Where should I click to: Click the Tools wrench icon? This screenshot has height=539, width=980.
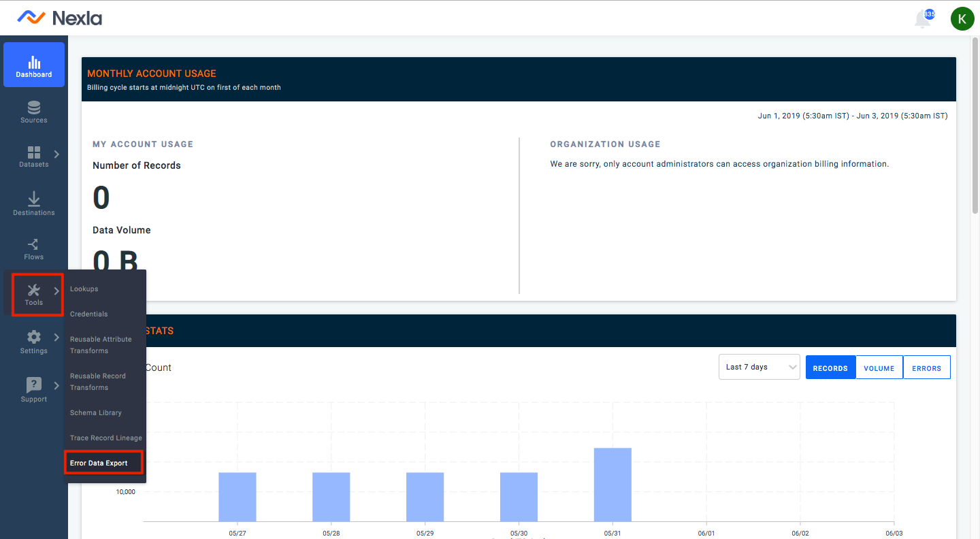click(x=34, y=290)
